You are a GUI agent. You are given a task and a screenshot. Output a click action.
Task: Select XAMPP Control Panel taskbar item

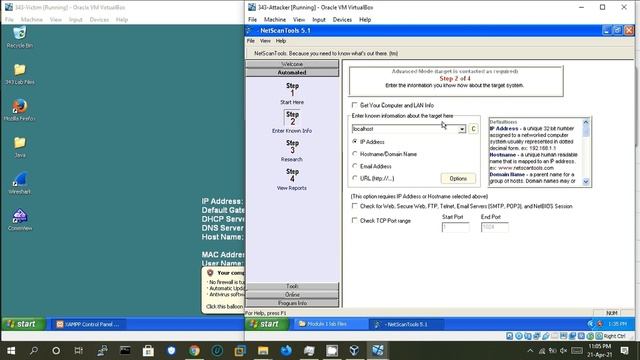(x=88, y=324)
